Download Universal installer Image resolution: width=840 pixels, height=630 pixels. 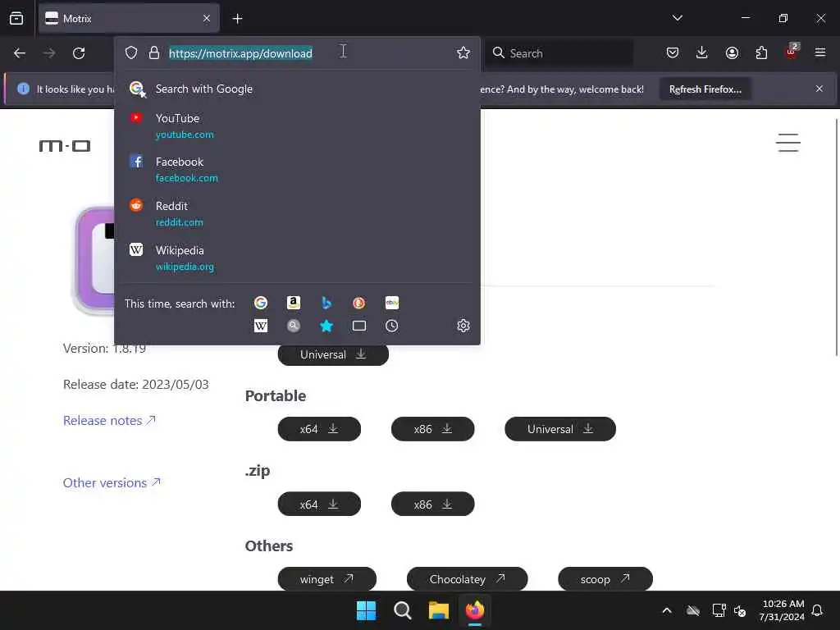tap(333, 354)
